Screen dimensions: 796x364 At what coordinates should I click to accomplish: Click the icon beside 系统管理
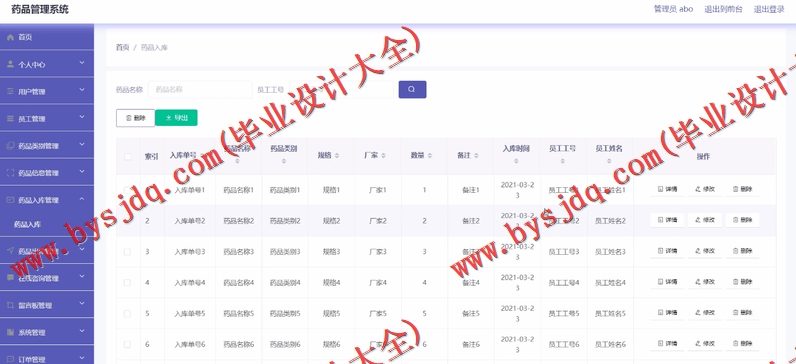click(10, 332)
